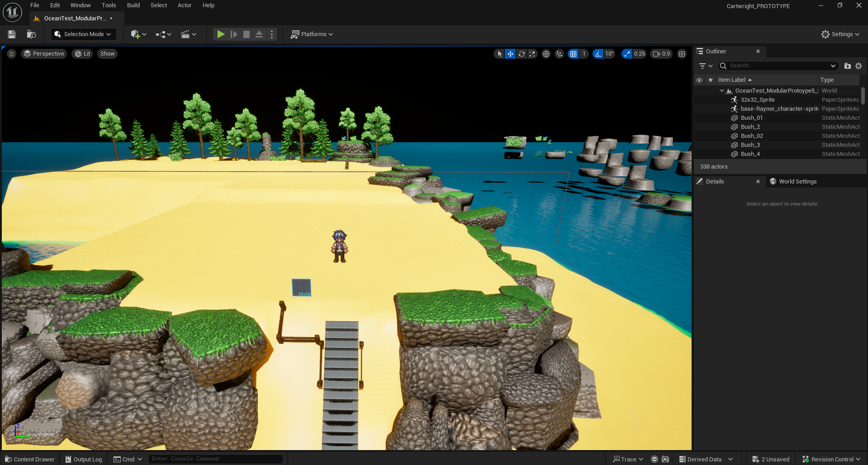Open the viewport Show flags menu
Screen dimensions: 868x465
(x=108, y=54)
